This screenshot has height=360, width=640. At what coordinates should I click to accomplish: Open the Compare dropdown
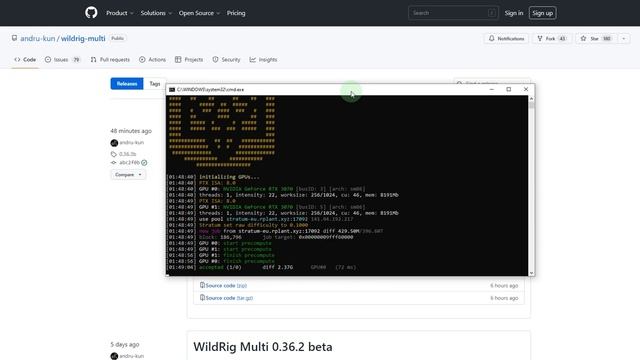[128, 175]
